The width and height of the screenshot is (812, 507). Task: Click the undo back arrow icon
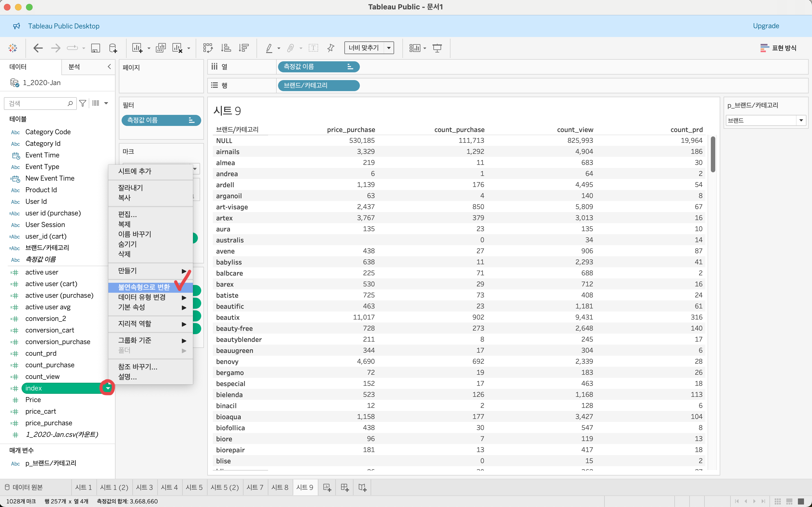click(x=38, y=48)
